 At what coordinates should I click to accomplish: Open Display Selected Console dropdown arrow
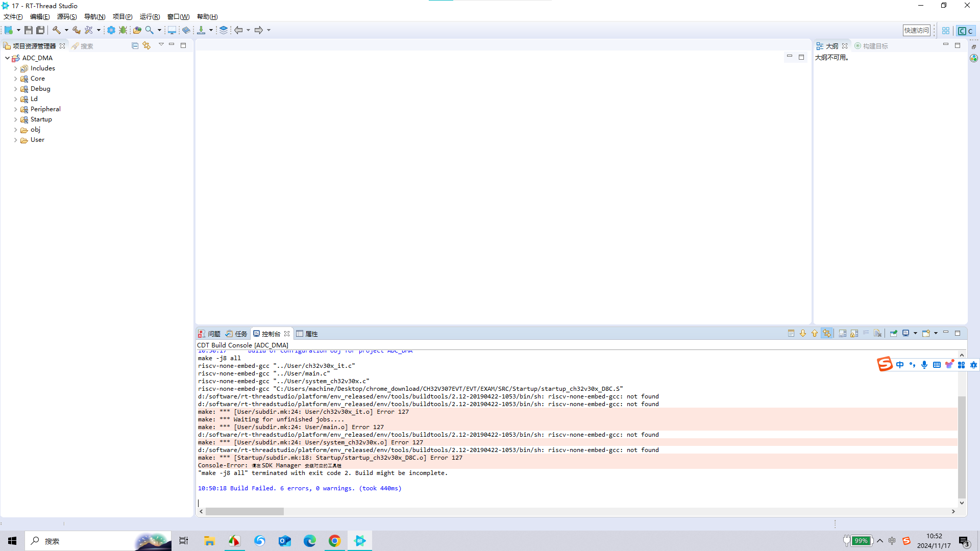tap(915, 333)
